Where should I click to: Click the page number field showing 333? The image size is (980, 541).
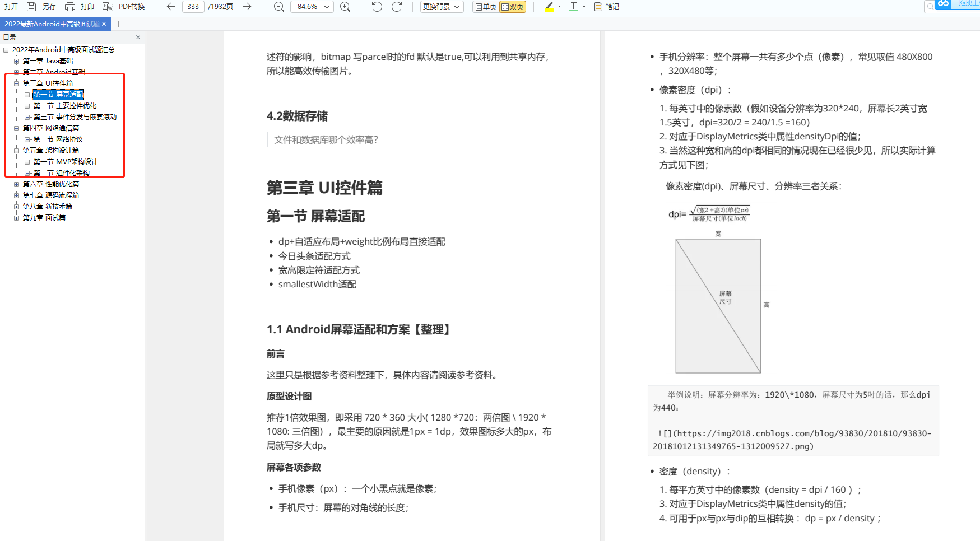[193, 7]
